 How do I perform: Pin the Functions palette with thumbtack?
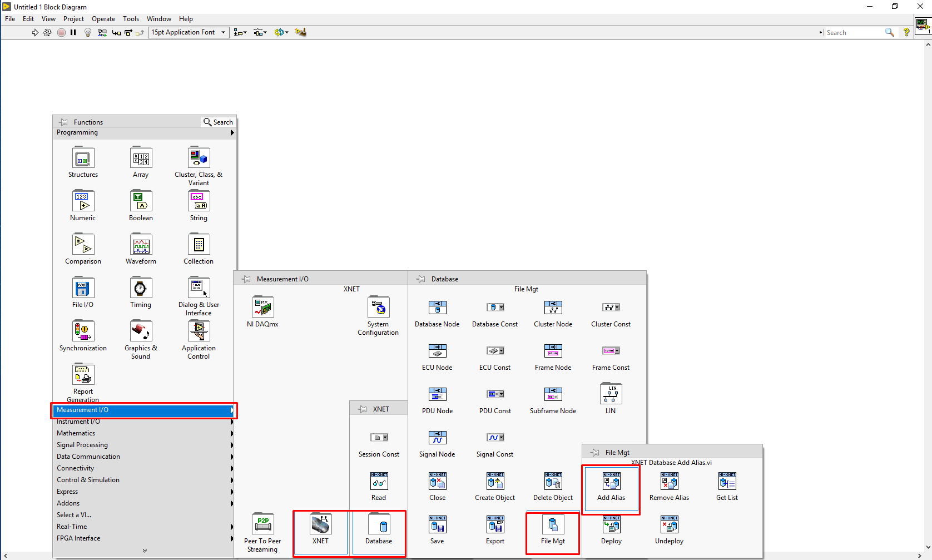[x=63, y=122]
